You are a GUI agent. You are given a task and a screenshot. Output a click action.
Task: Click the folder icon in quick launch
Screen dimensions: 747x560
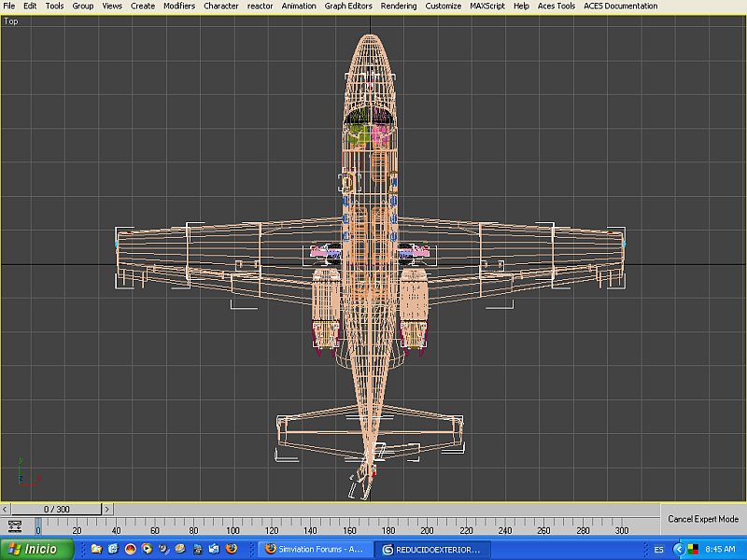pos(95,549)
